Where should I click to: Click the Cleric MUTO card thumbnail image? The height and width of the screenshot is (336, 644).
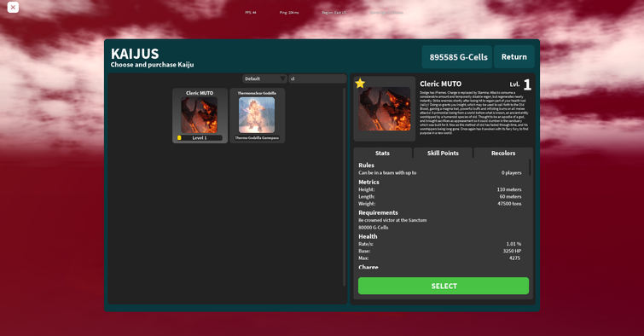coord(200,115)
